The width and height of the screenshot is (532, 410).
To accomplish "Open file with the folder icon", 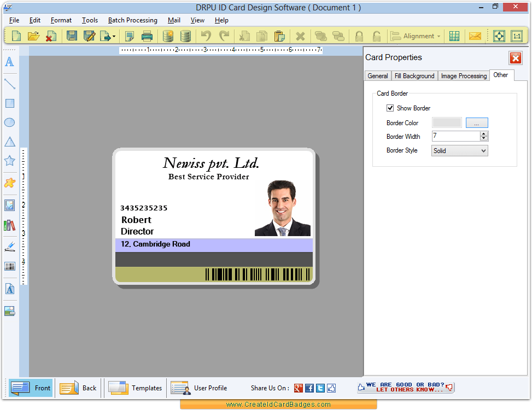I will [33, 36].
